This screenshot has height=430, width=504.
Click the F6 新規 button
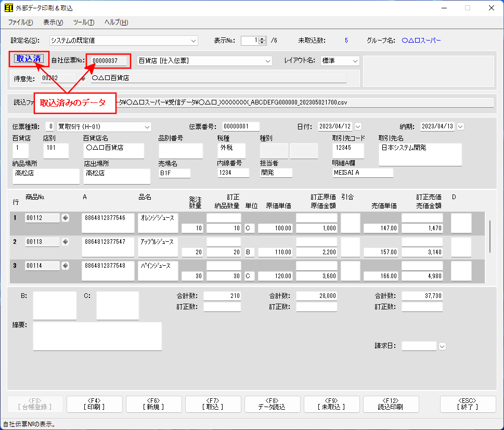pos(153,404)
